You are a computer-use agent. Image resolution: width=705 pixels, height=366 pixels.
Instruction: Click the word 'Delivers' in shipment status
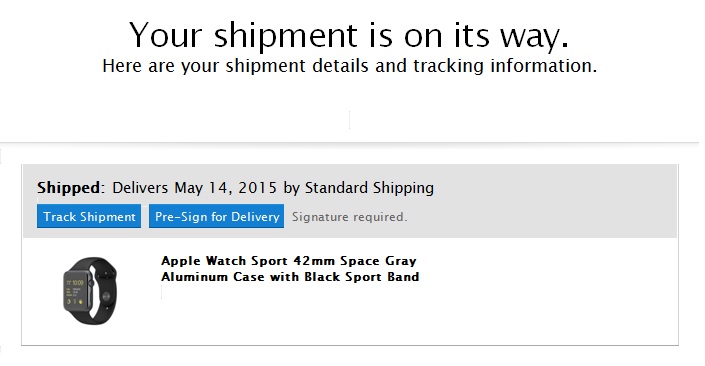(x=140, y=187)
